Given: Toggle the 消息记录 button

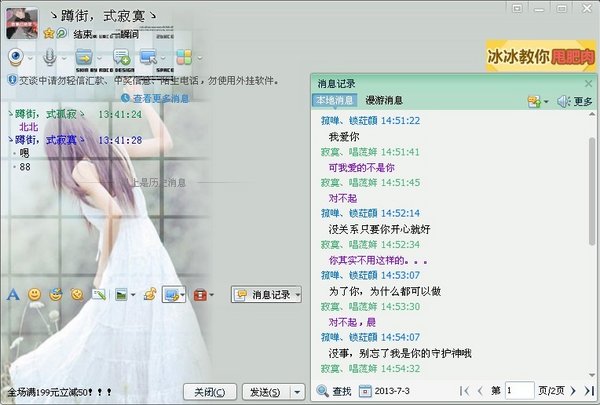Looking at the screenshot, I should 266,294.
